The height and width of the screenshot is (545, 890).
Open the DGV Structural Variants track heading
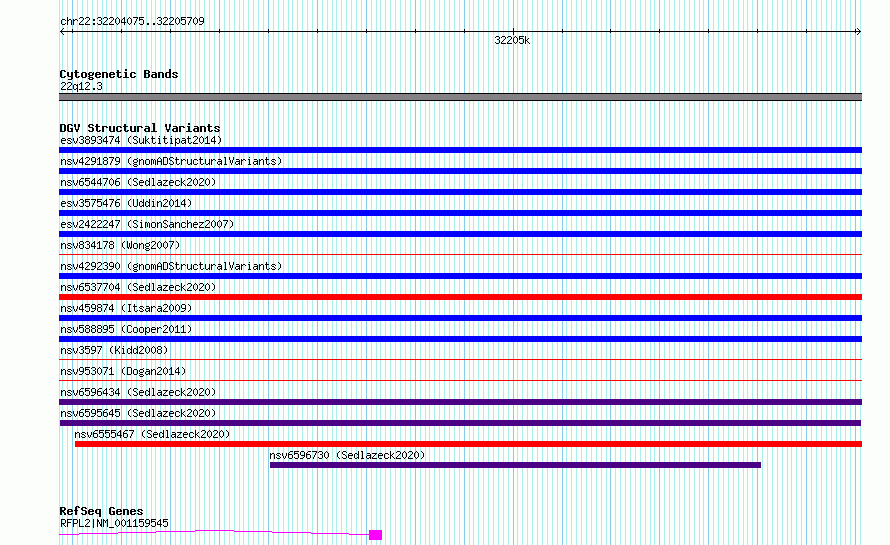click(x=140, y=128)
